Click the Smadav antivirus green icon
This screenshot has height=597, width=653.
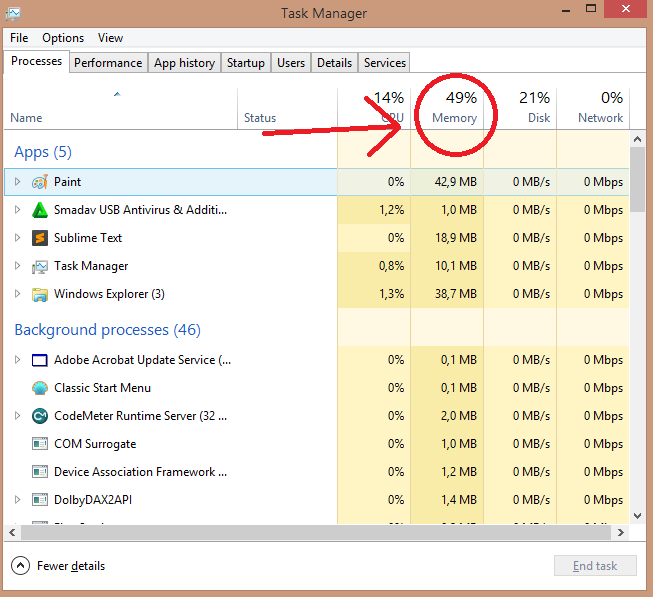[40, 210]
